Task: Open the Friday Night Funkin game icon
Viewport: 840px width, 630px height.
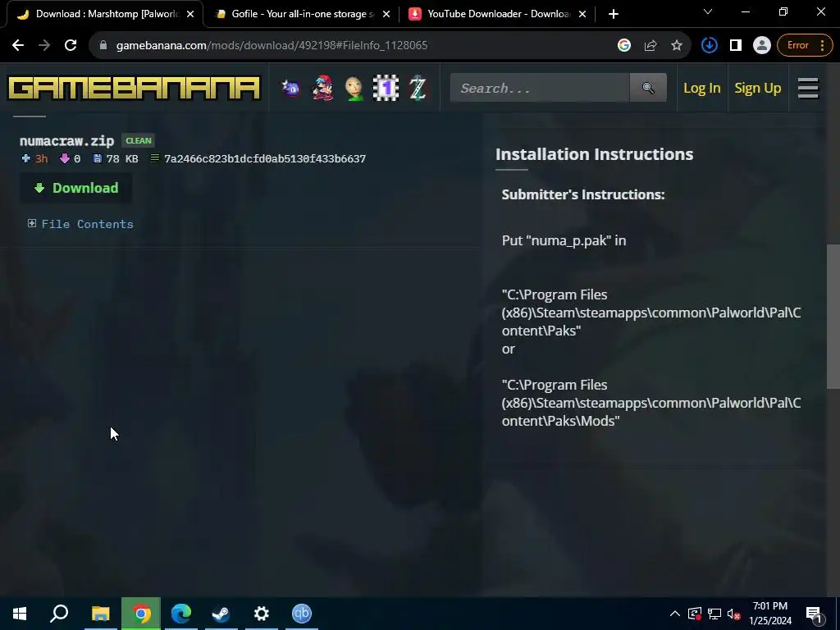Action: click(322, 88)
